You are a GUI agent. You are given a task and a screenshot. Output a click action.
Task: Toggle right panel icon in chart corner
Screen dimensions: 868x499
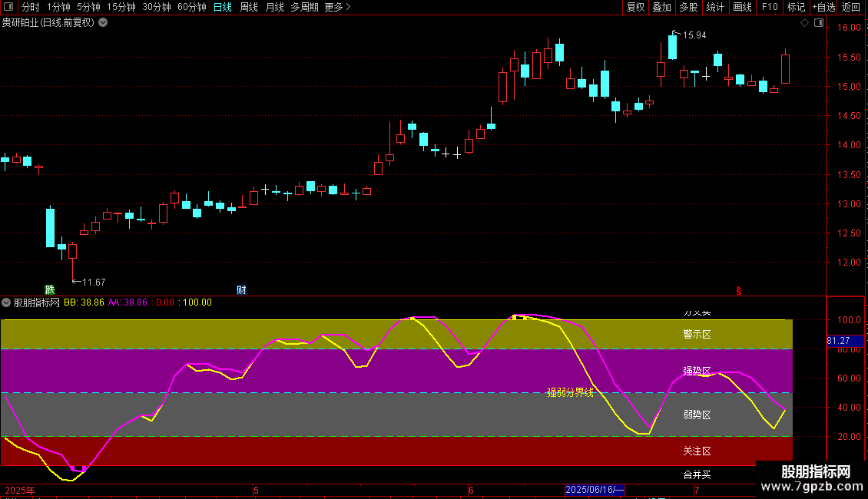(x=819, y=23)
